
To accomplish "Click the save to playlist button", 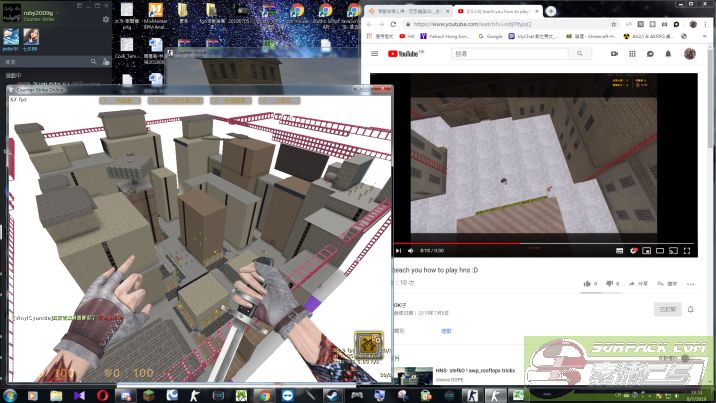I will 667,283.
